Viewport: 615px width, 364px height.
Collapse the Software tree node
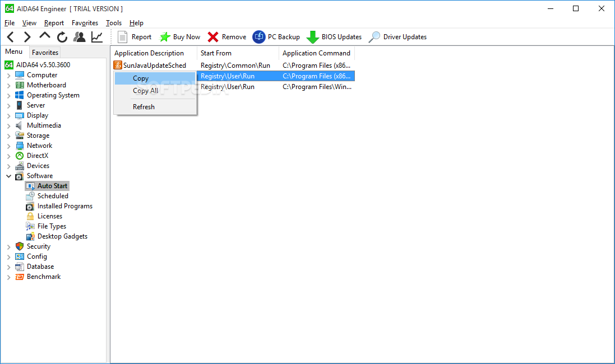pos(8,176)
